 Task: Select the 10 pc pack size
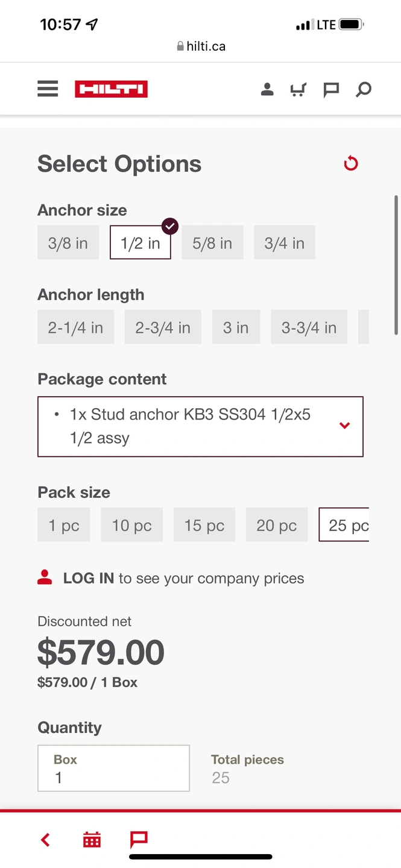tap(131, 525)
